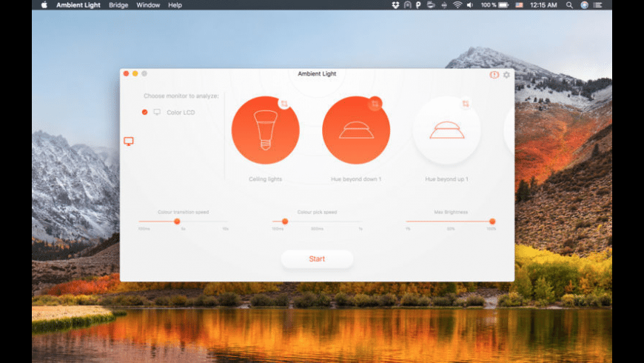
Task: Click the 'Ceiling lights' label
Action: (265, 179)
